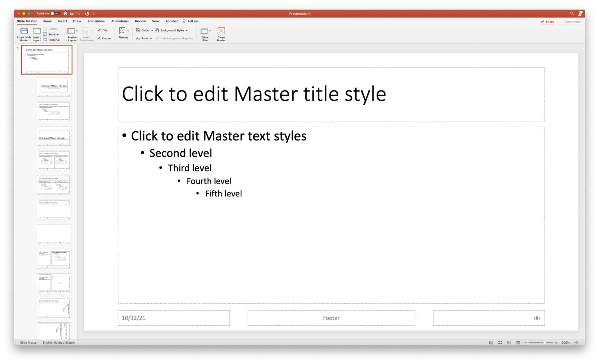The image size is (599, 364).
Task: Click the 'Third level' text
Action: [x=190, y=168]
